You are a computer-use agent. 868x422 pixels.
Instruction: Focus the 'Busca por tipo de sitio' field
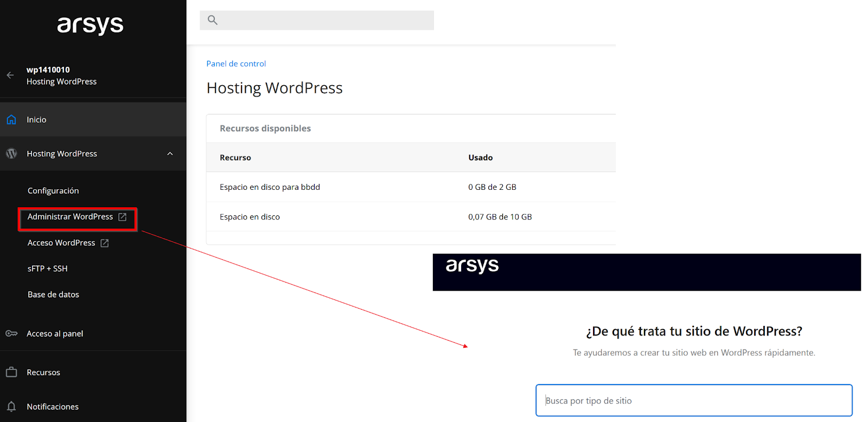[x=694, y=400]
